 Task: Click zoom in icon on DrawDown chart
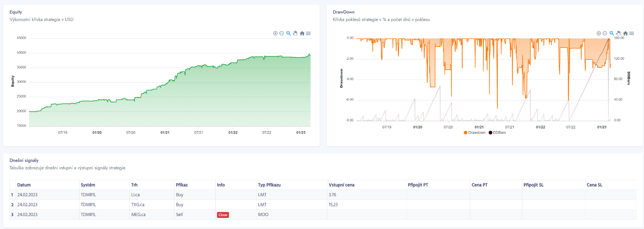[599, 33]
